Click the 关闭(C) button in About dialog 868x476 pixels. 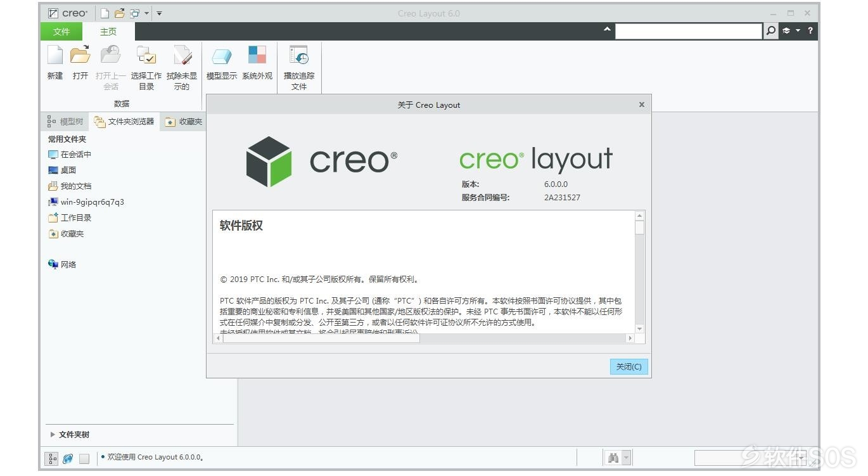(629, 366)
